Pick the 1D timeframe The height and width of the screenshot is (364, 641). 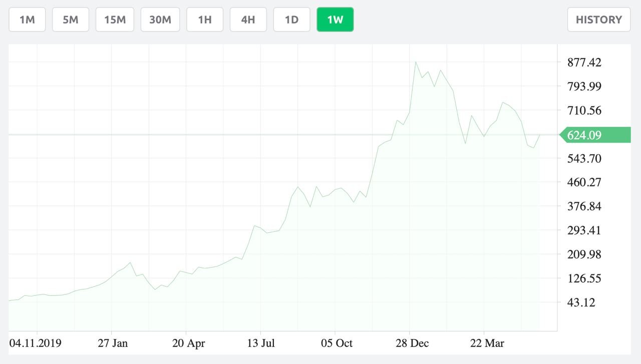(291, 20)
